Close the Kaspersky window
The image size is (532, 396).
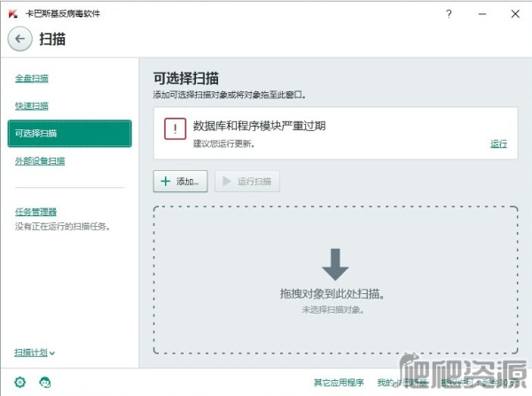pos(515,14)
